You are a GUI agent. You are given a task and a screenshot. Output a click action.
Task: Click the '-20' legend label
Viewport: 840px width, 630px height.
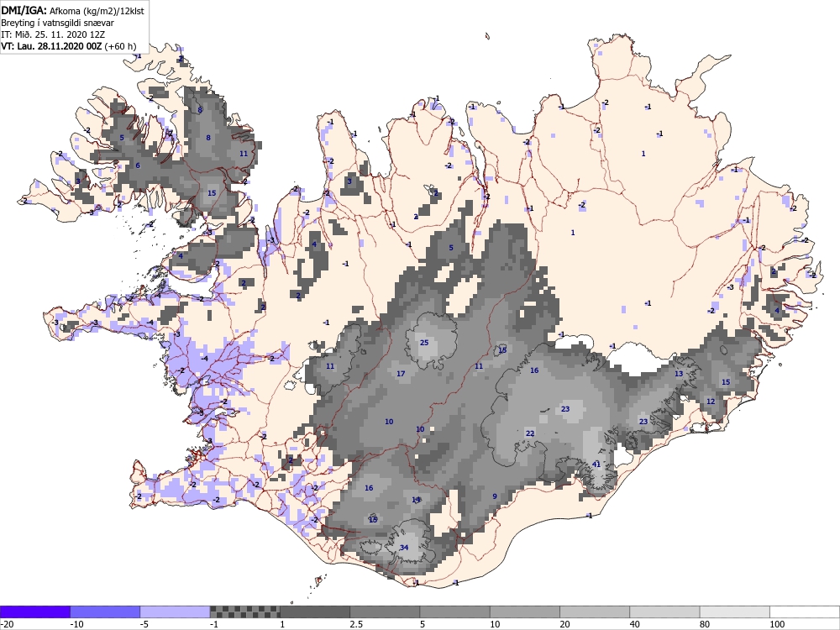click(7, 624)
